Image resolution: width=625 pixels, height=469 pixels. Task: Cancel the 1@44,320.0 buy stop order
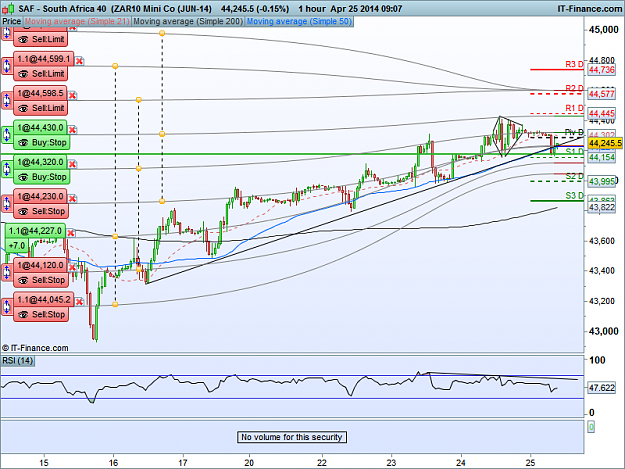point(72,164)
